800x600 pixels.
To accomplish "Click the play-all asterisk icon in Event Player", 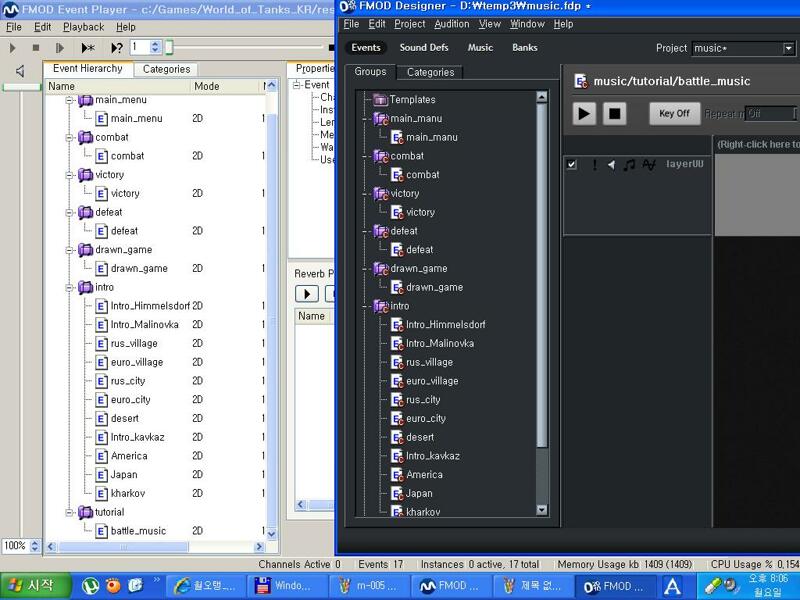I will [88, 48].
